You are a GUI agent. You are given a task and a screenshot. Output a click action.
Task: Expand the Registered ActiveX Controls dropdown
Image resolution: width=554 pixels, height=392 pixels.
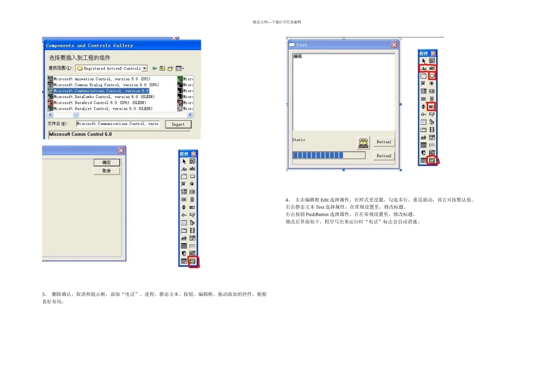[x=145, y=68]
